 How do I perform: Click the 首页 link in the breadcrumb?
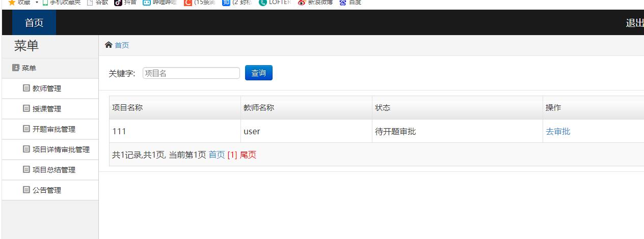tap(122, 45)
